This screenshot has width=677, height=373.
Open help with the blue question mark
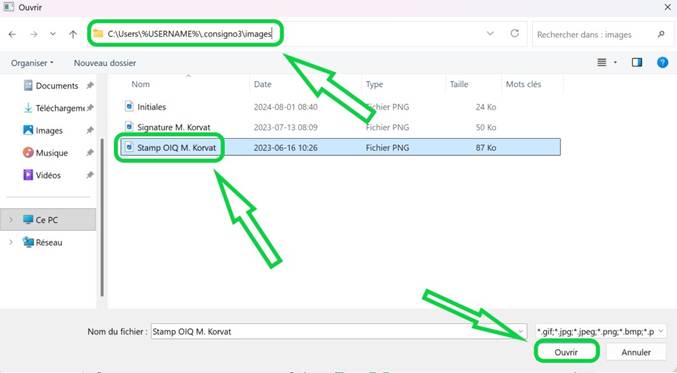pos(663,63)
